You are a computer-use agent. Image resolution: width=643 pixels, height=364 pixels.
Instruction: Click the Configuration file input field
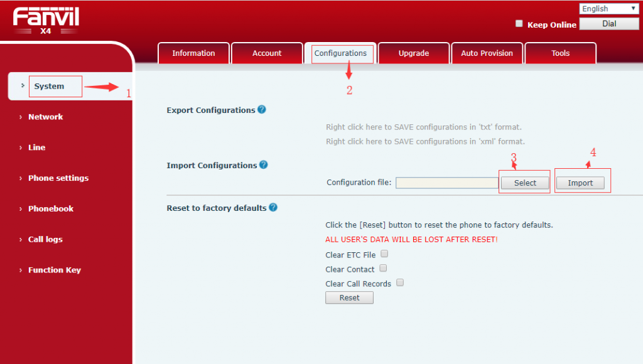coord(446,183)
